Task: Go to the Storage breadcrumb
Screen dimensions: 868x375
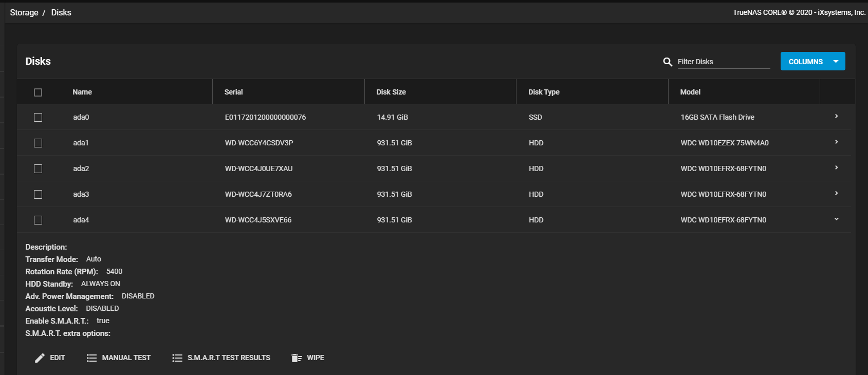Action: (x=24, y=12)
